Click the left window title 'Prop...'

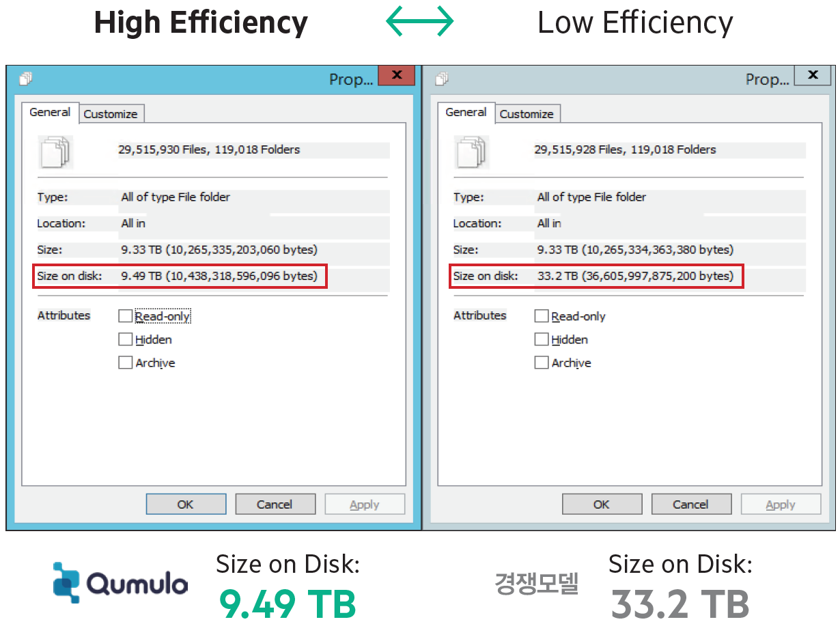[x=351, y=79]
